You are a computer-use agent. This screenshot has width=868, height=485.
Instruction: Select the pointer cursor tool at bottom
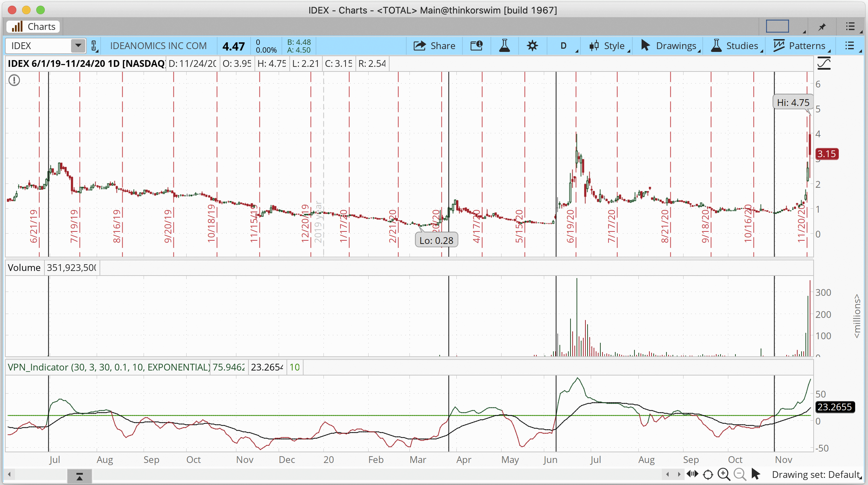tap(756, 474)
